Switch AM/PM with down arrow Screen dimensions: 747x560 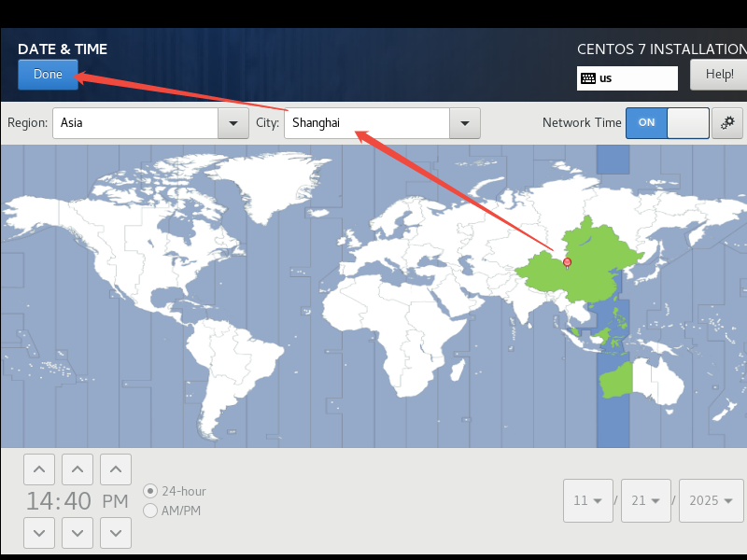click(116, 533)
